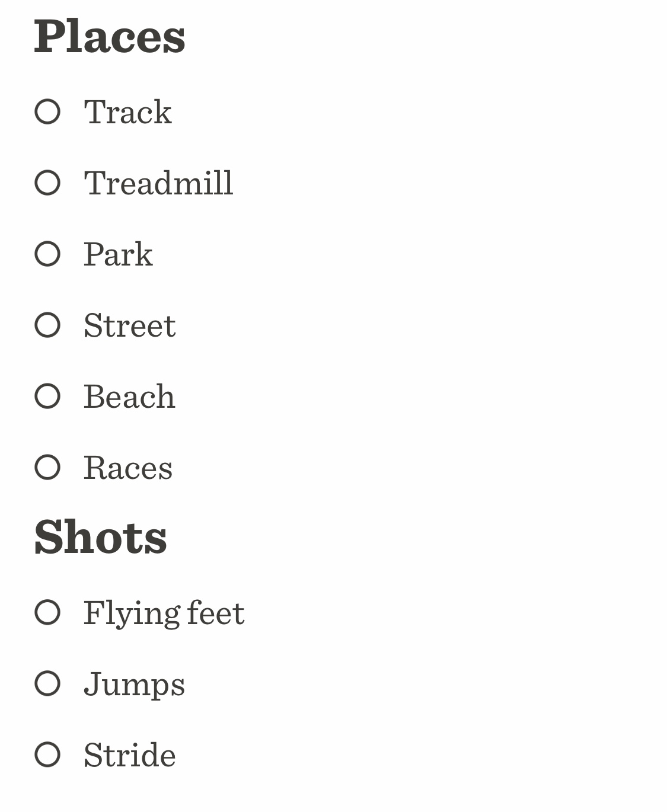Select the Shots section heading

[x=101, y=537]
